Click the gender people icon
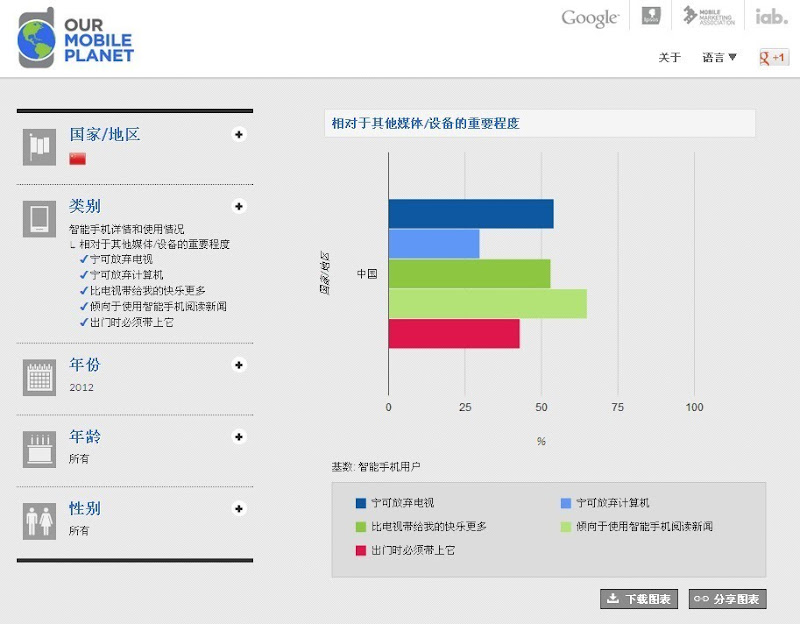The image size is (800, 624). click(x=39, y=521)
